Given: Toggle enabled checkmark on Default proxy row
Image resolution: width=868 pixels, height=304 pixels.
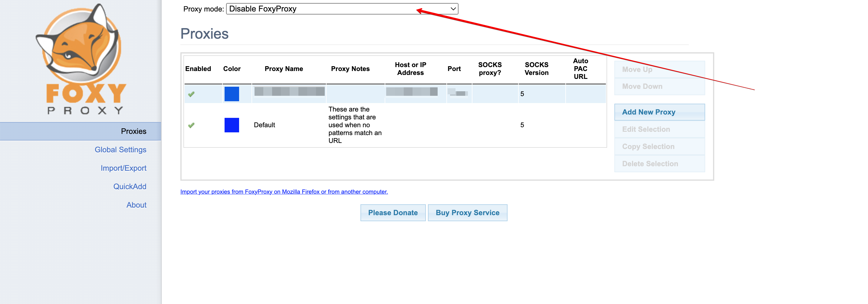Looking at the screenshot, I should (x=191, y=125).
